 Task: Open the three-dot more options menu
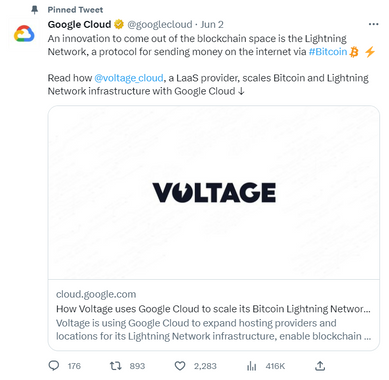point(373,24)
